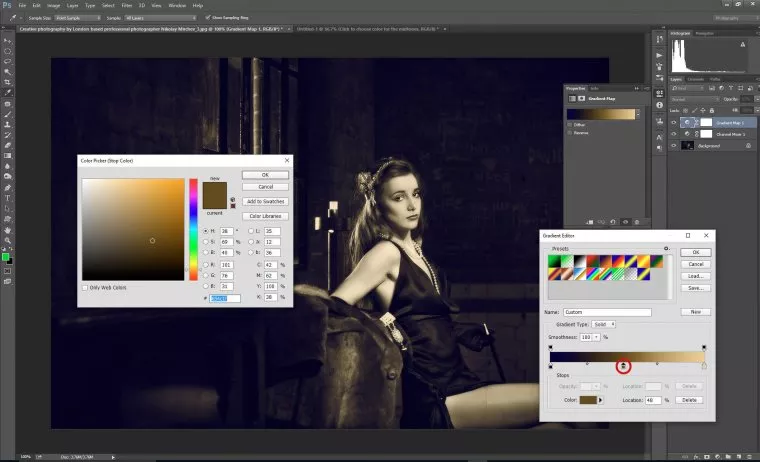This screenshot has height=462, width=760.
Task: Click the hex color input field
Action: [224, 299]
